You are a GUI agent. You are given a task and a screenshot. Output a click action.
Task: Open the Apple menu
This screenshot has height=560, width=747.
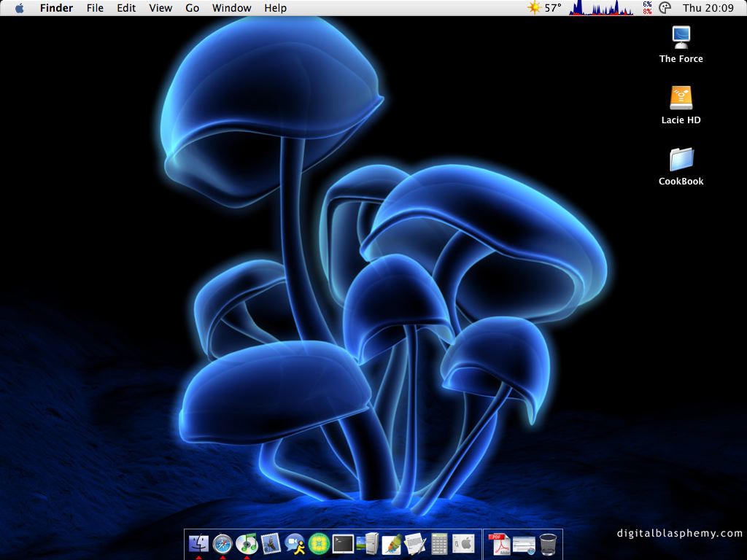19,8
